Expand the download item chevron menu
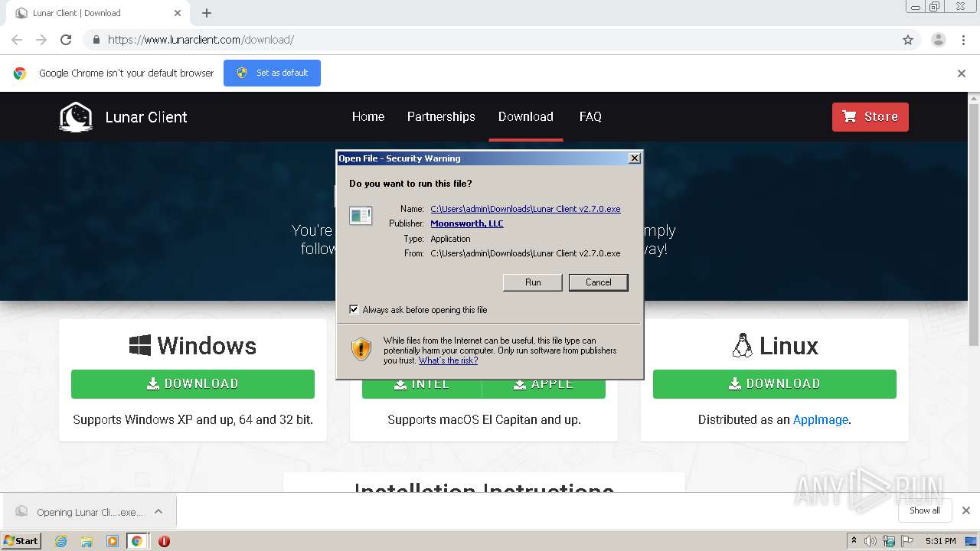Screen dimensions: 980x551 coord(158,511)
